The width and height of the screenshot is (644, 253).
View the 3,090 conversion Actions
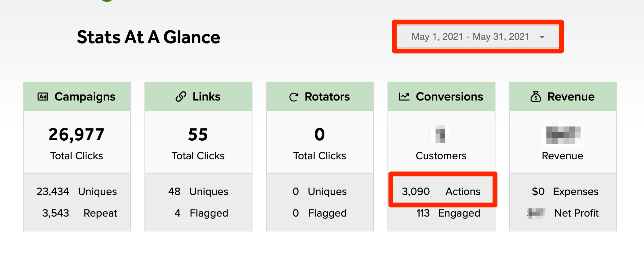click(441, 191)
